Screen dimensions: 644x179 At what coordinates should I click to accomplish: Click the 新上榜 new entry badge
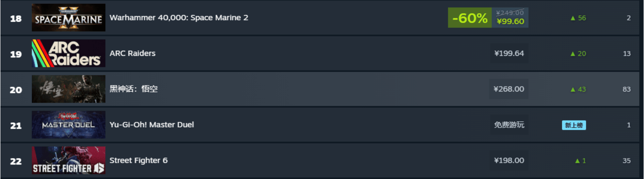point(574,125)
